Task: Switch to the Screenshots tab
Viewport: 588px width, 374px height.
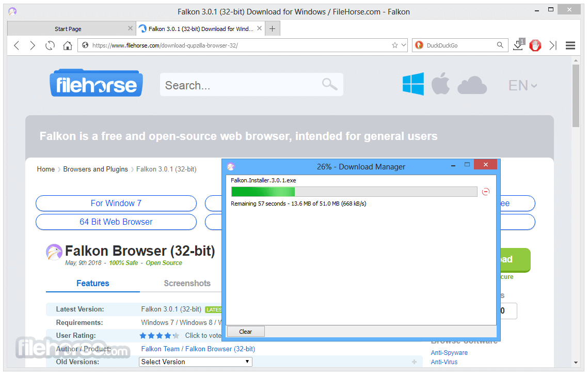Action: [x=187, y=283]
